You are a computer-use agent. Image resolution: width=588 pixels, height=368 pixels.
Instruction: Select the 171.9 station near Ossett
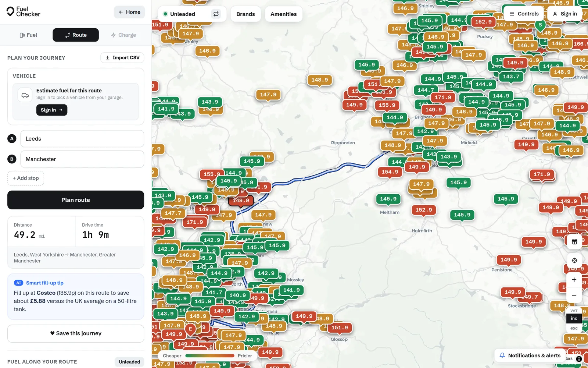(542, 174)
